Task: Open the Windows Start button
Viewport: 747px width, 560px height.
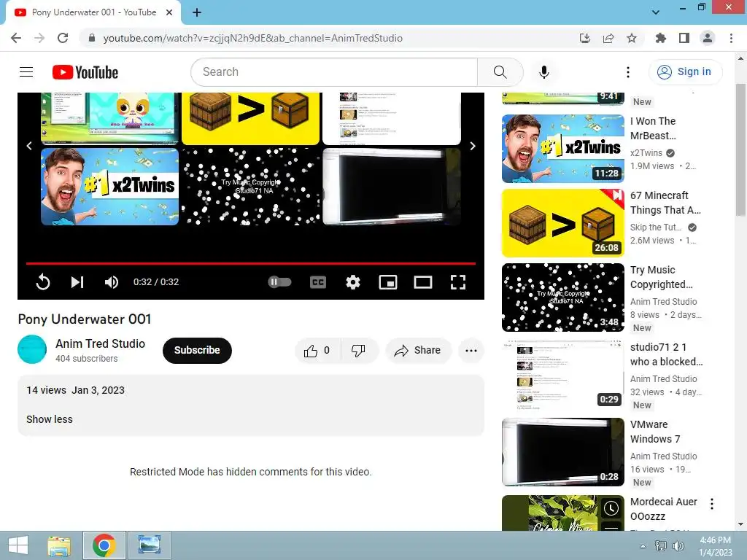Action: pyautogui.click(x=18, y=545)
